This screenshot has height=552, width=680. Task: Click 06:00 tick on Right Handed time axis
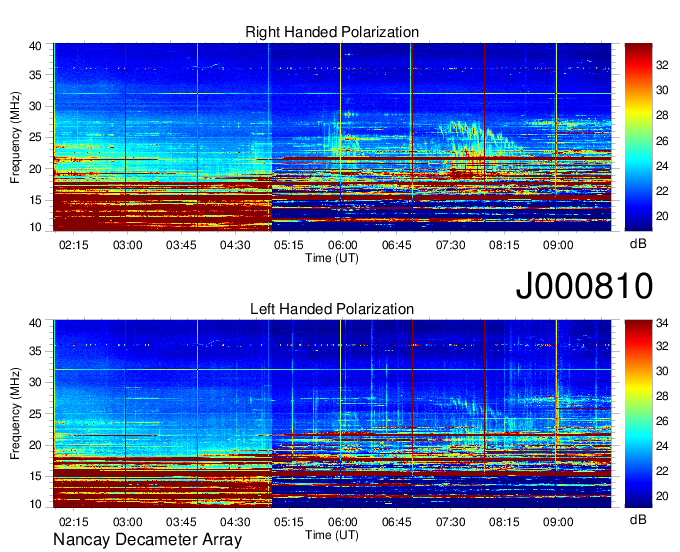[x=343, y=245]
